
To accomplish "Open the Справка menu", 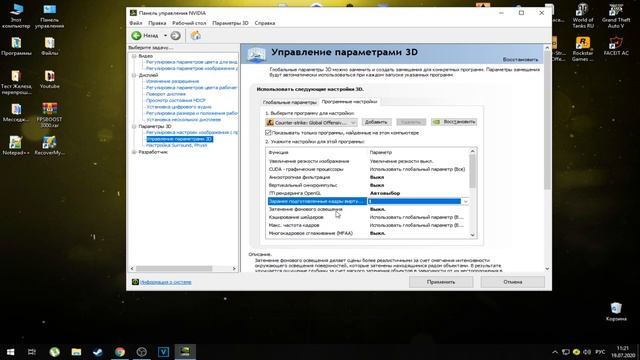I will [265, 23].
